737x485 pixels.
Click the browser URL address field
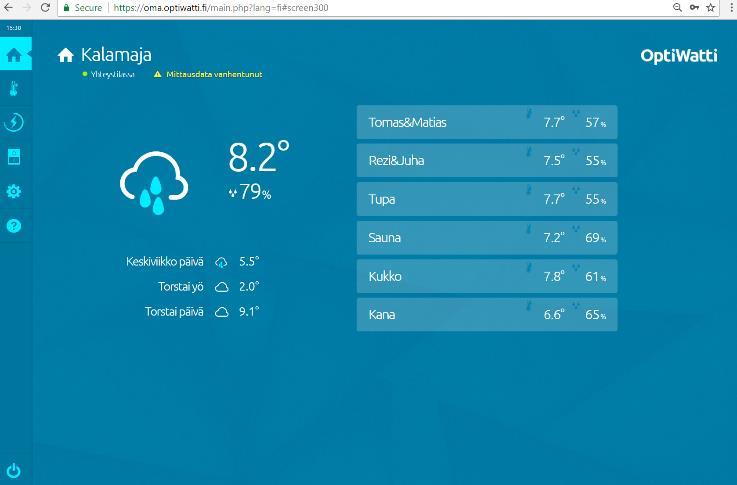click(x=390, y=8)
